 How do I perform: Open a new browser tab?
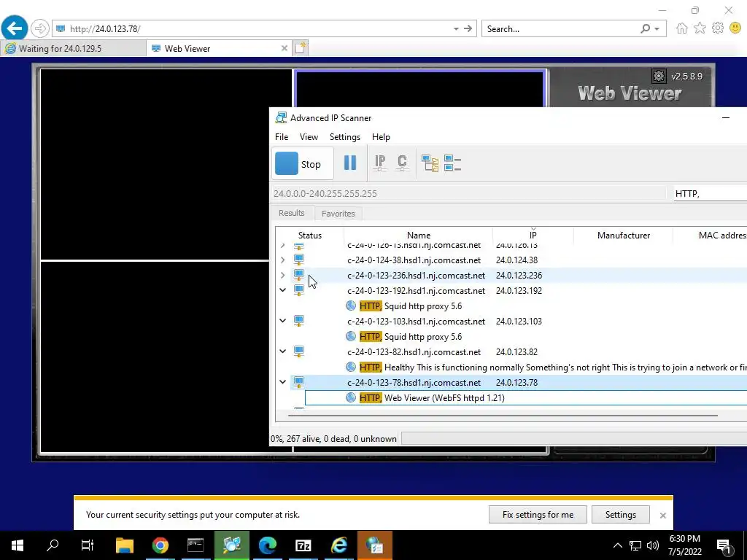[301, 48]
